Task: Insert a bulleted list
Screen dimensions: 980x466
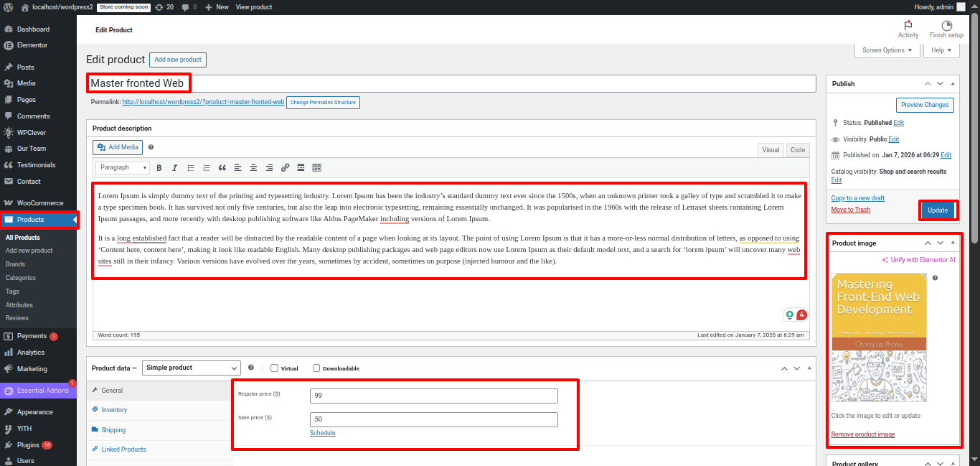Action: (x=191, y=168)
